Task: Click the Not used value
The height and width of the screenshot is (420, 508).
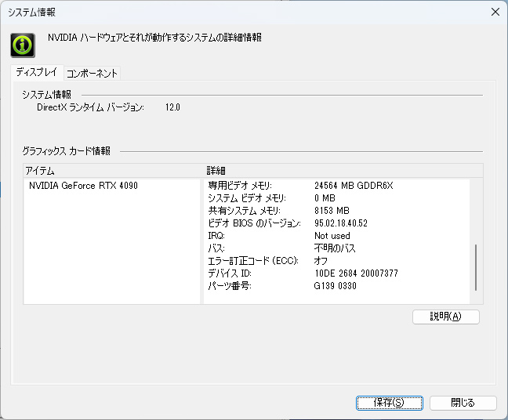Action: (332, 236)
